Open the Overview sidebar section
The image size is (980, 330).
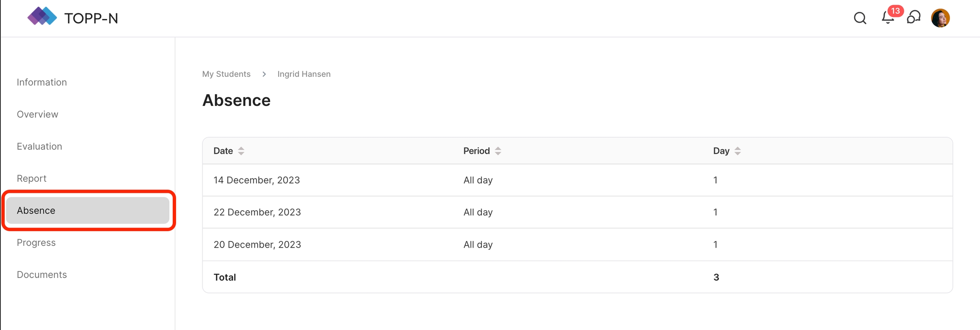[x=37, y=114]
